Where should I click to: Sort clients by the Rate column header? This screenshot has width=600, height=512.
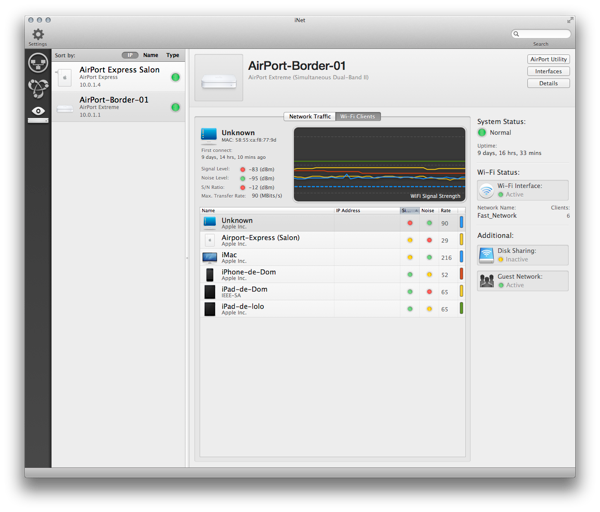click(445, 211)
